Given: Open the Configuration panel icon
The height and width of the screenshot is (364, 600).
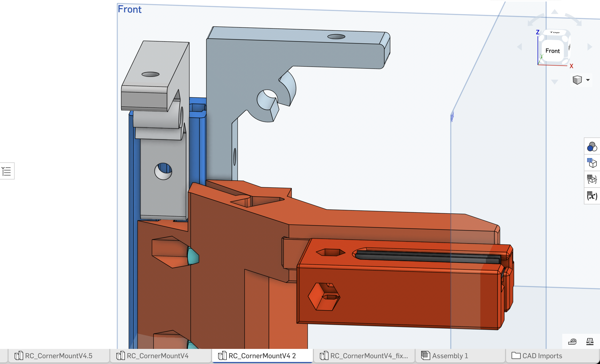Looking at the screenshot, I should coord(592,163).
